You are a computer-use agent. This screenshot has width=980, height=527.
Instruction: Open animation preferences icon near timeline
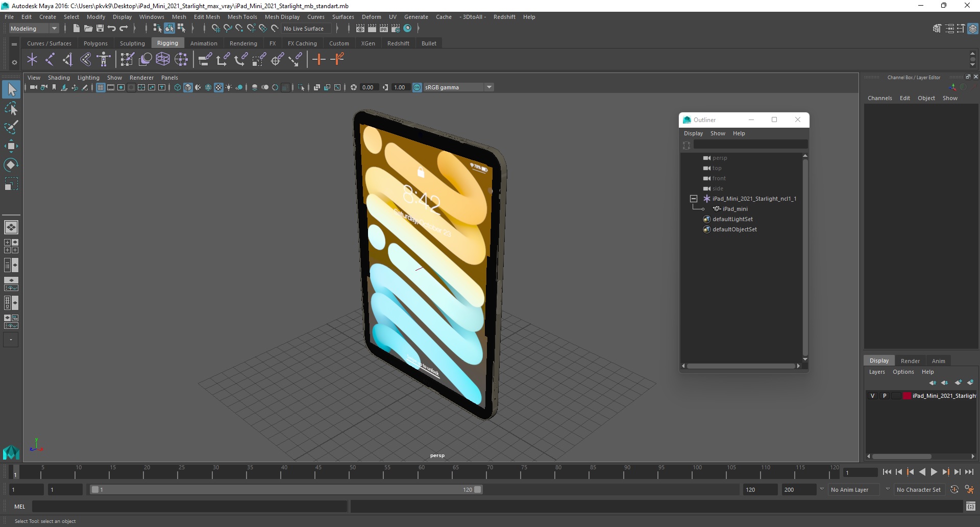pyautogui.click(x=969, y=490)
